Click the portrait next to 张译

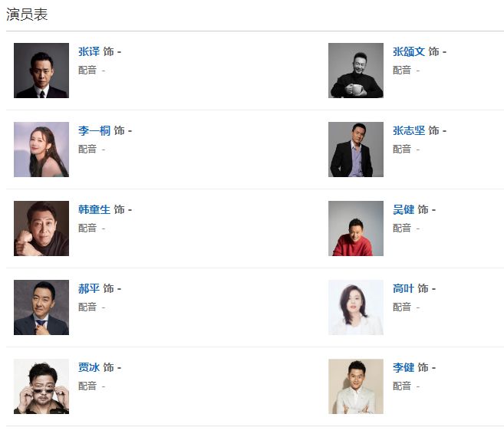[x=41, y=71]
